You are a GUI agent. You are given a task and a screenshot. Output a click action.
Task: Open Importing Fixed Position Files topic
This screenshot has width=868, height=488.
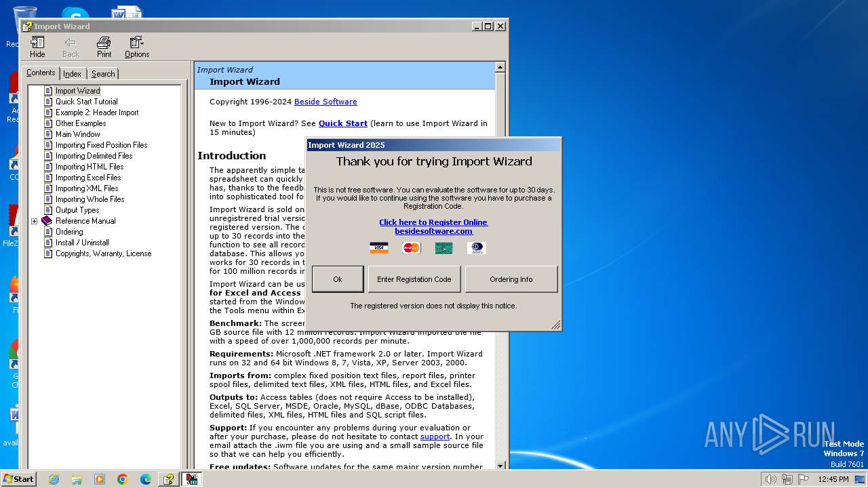pyautogui.click(x=101, y=145)
